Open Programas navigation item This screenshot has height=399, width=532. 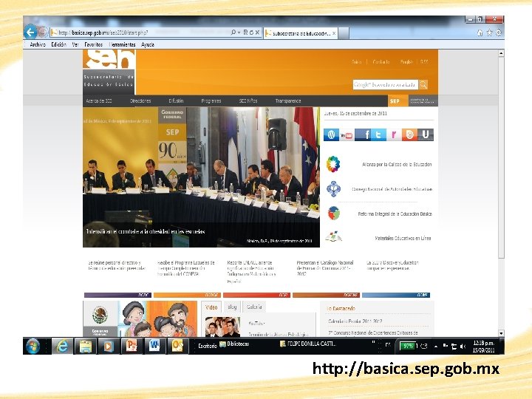pyautogui.click(x=211, y=100)
